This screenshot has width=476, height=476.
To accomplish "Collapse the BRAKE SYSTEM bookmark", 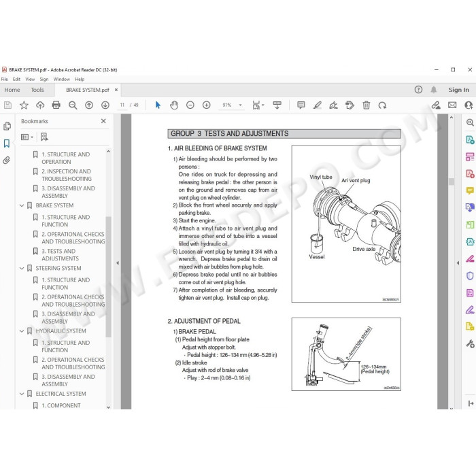I will (22, 205).
